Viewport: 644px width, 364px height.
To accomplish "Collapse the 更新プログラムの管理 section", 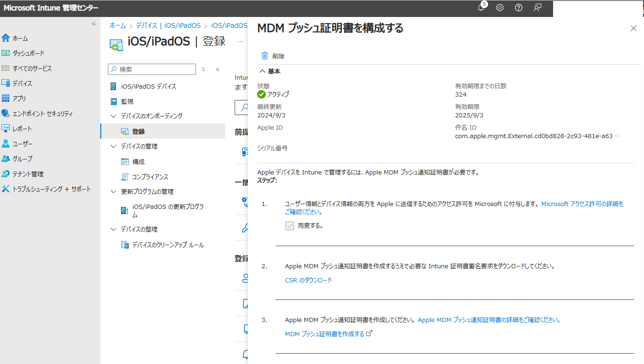I will (113, 191).
